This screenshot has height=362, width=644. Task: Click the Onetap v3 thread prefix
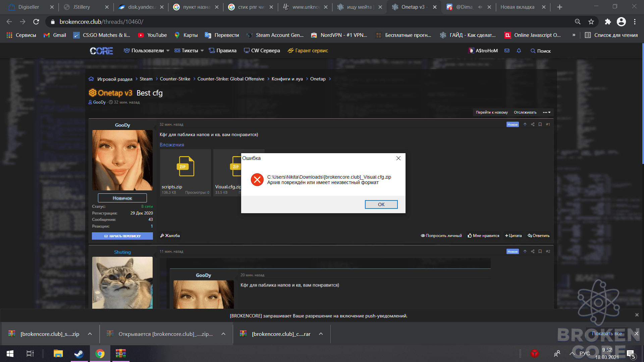111,93
